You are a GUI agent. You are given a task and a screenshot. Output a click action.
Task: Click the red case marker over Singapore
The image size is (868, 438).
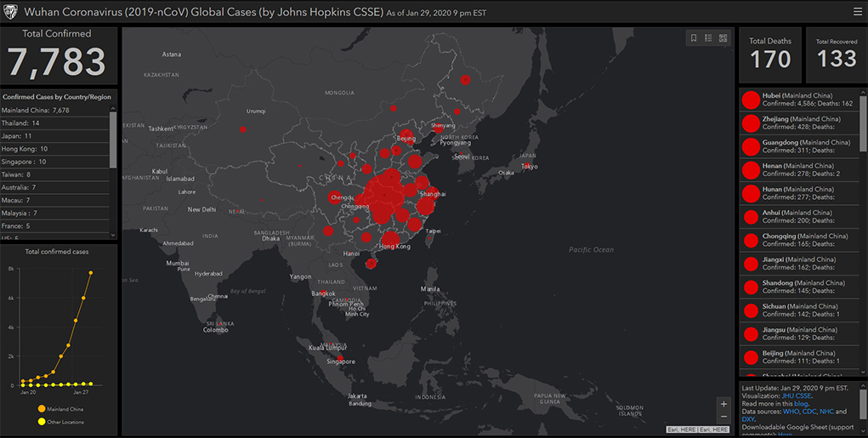[x=340, y=359]
